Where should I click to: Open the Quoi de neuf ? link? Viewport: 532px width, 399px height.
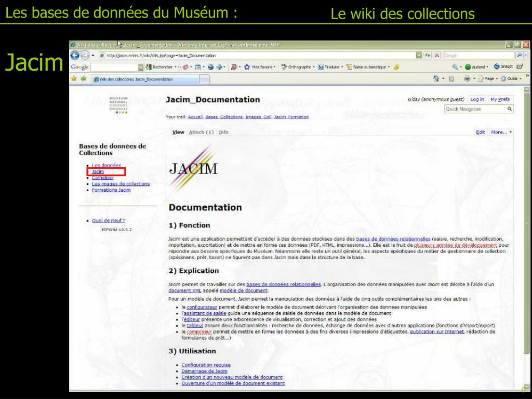(x=109, y=220)
